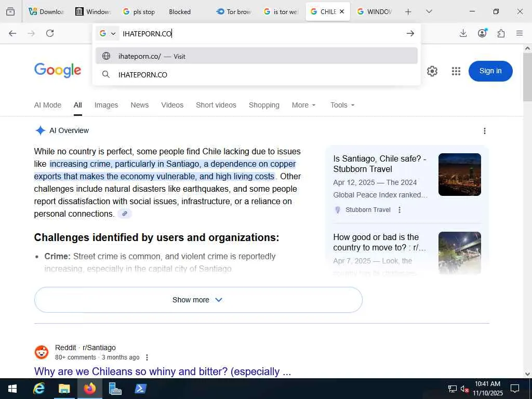
Task: Launch Internet Explorer from taskbar
Action: coord(38,389)
